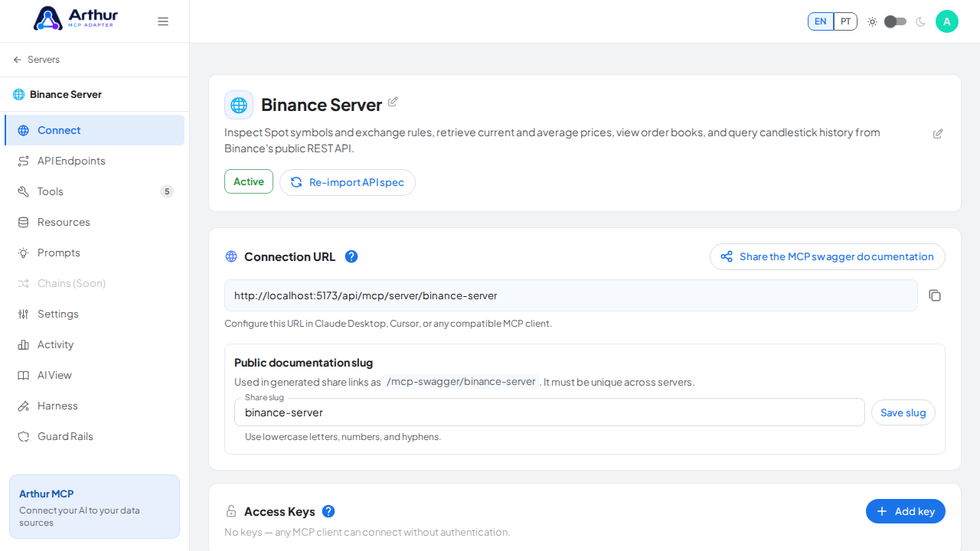Click the Active status badge
This screenshot has width=980, height=551.
pos(249,181)
